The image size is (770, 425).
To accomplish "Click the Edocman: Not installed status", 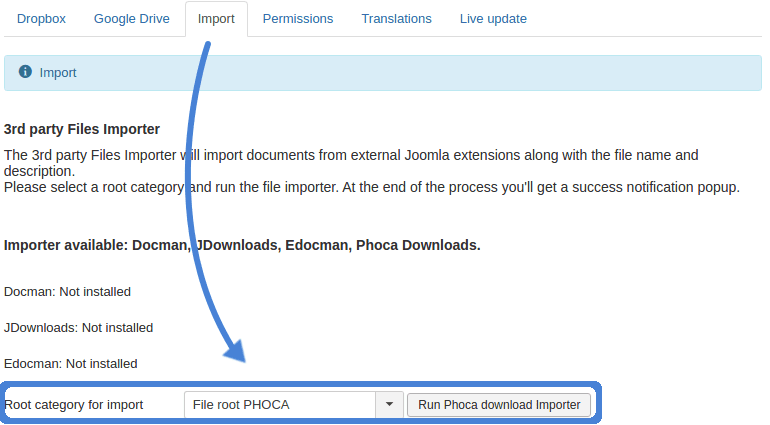I will 70,363.
